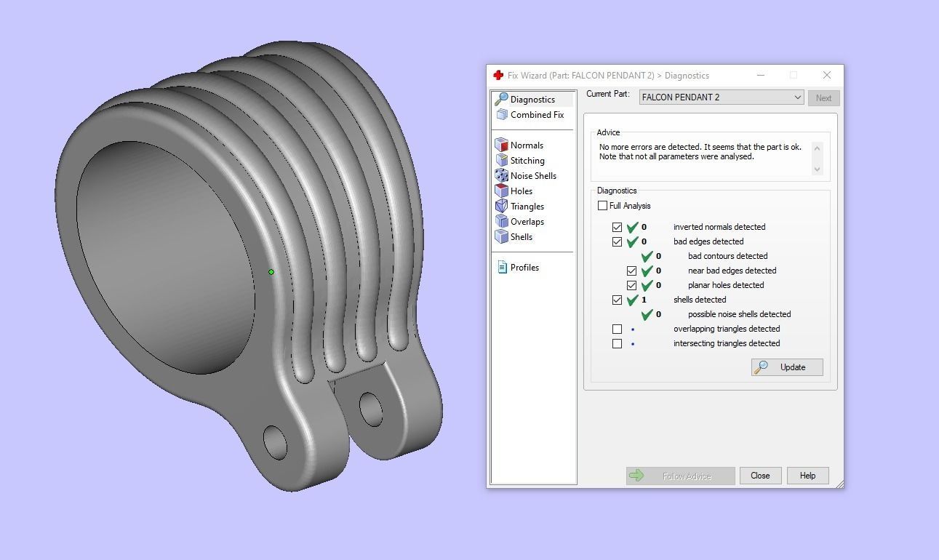Screen dimensions: 939x560
Task: Click the Diagnostics magnifier icon in sidebar
Action: 501,99
